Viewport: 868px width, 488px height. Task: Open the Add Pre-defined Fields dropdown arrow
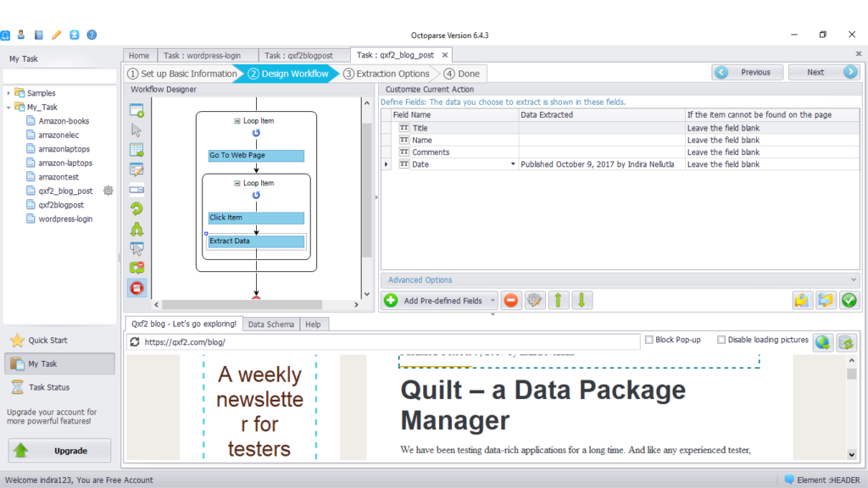(x=492, y=300)
